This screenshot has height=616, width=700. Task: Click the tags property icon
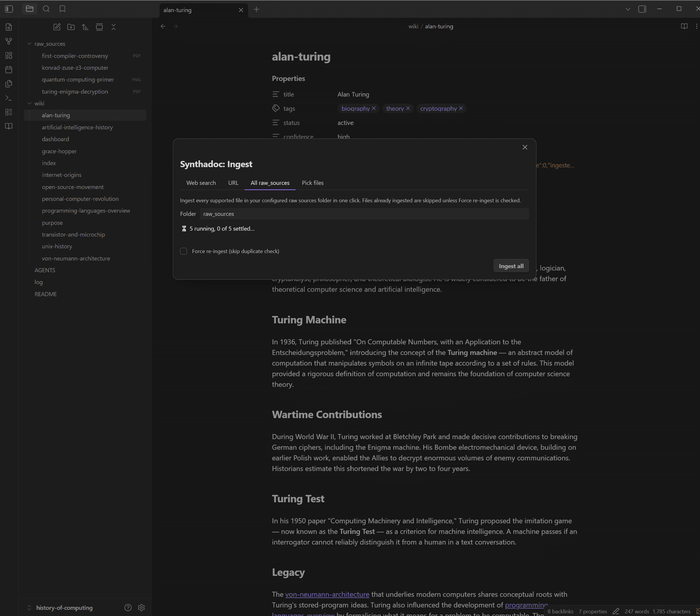pyautogui.click(x=276, y=108)
